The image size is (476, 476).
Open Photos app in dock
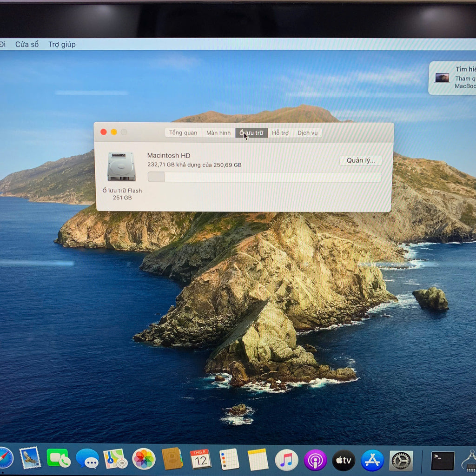[144, 459]
